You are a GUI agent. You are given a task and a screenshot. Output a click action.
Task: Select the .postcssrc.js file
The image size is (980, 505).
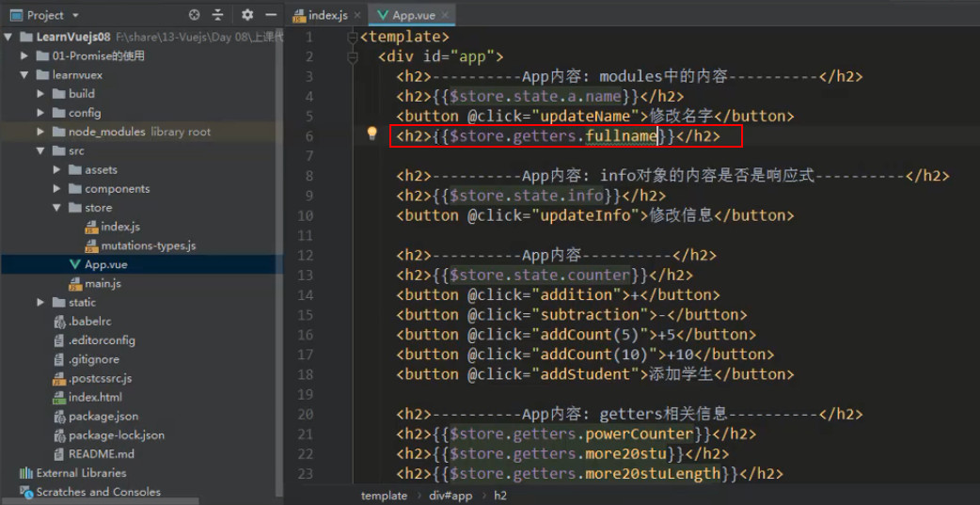(x=100, y=378)
